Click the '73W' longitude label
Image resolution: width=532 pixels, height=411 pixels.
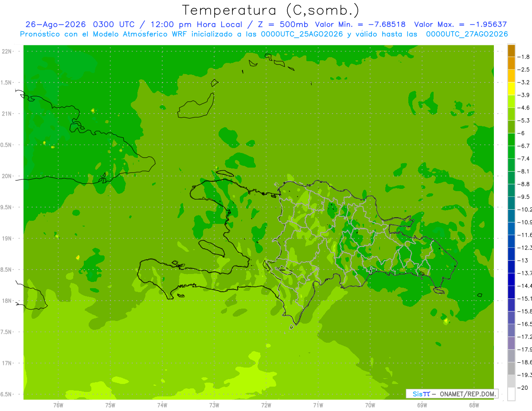(214, 405)
